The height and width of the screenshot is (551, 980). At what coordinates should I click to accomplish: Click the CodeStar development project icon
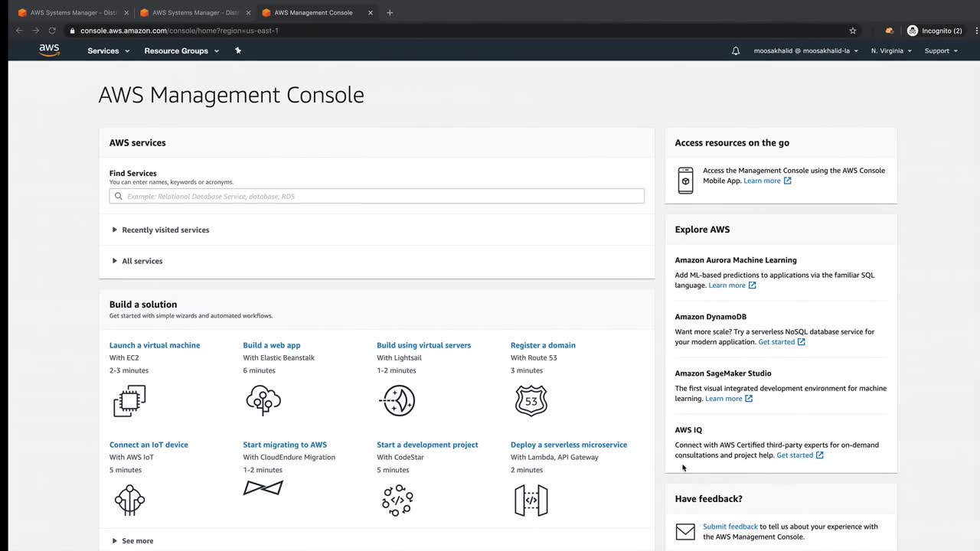pyautogui.click(x=397, y=500)
